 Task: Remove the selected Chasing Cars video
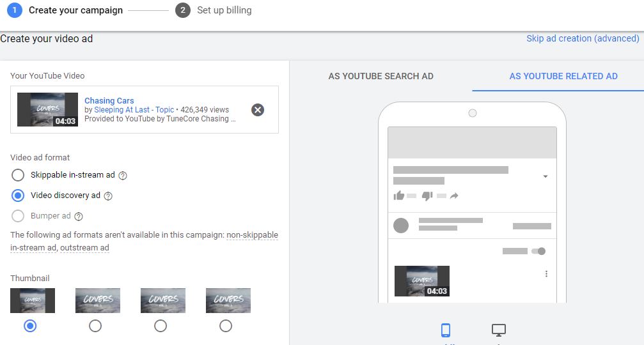point(258,110)
